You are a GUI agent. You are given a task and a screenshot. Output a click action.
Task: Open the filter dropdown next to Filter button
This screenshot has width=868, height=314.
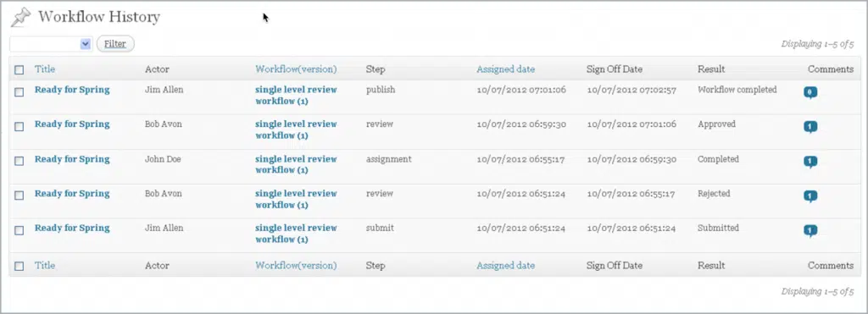tap(51, 44)
